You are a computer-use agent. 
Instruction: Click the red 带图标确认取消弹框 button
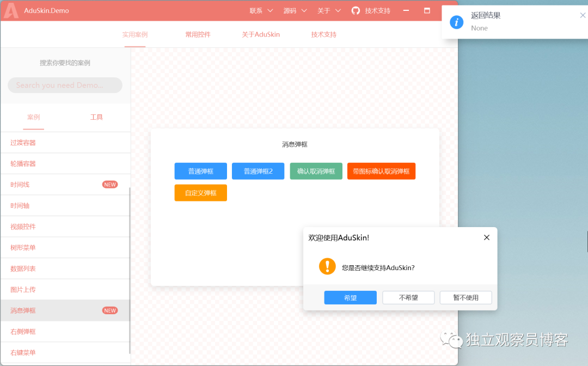381,171
